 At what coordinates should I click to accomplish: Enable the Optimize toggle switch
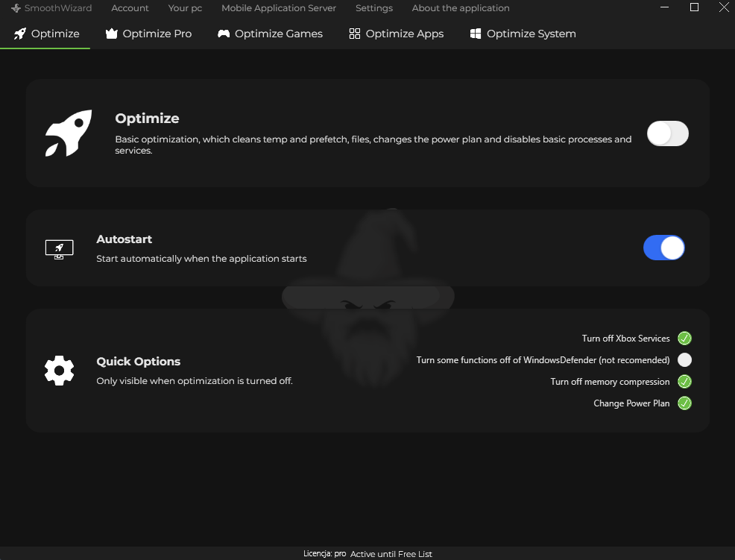click(x=667, y=133)
